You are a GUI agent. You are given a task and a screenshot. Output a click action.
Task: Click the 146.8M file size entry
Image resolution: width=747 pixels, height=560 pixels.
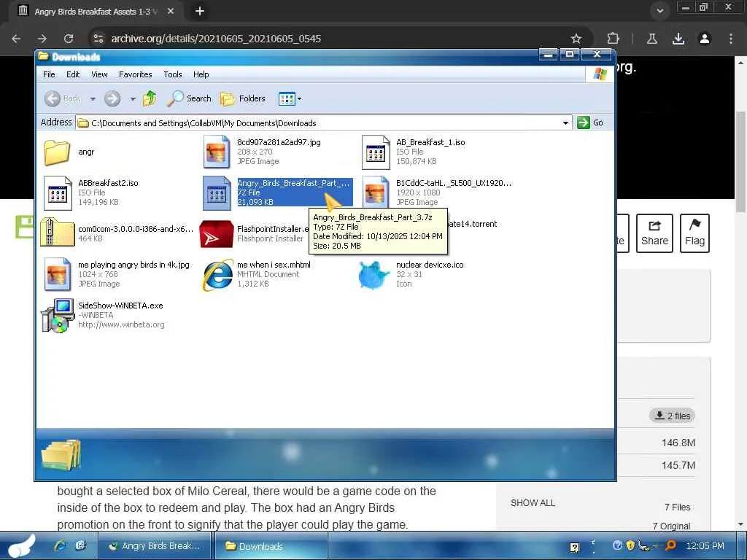[x=678, y=443]
